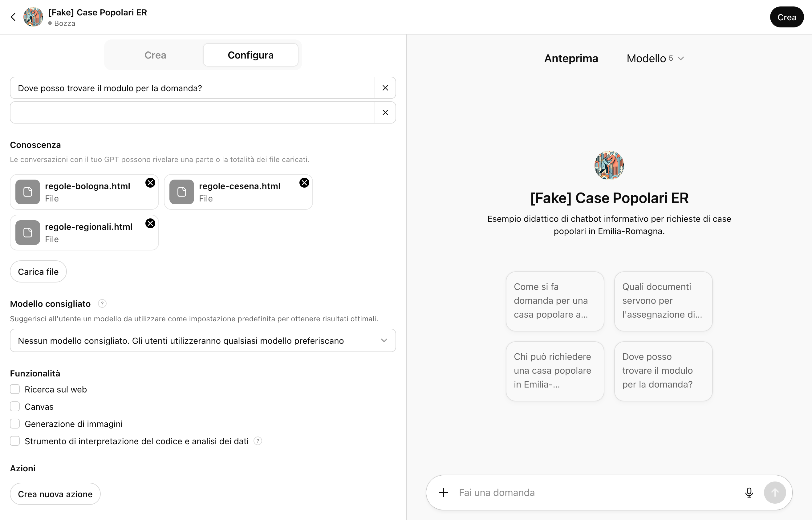Screen dimensions: 812x520
Task: Toggle the Canvas checkbox
Action: 15,407
